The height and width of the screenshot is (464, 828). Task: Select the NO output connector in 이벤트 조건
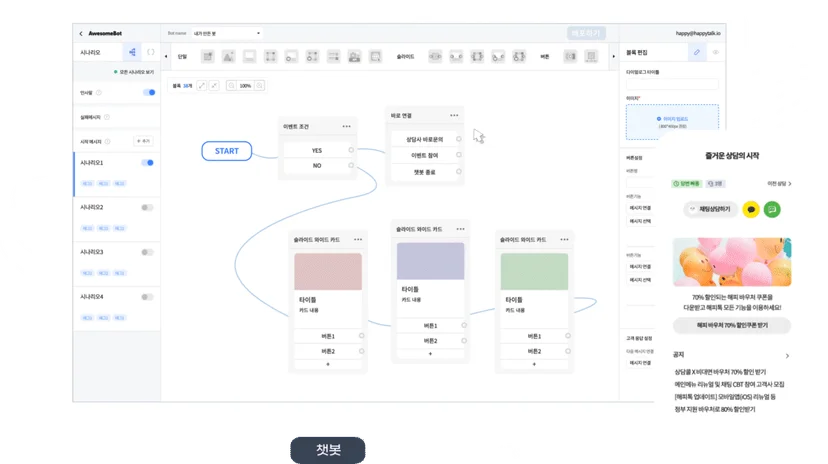(x=351, y=165)
